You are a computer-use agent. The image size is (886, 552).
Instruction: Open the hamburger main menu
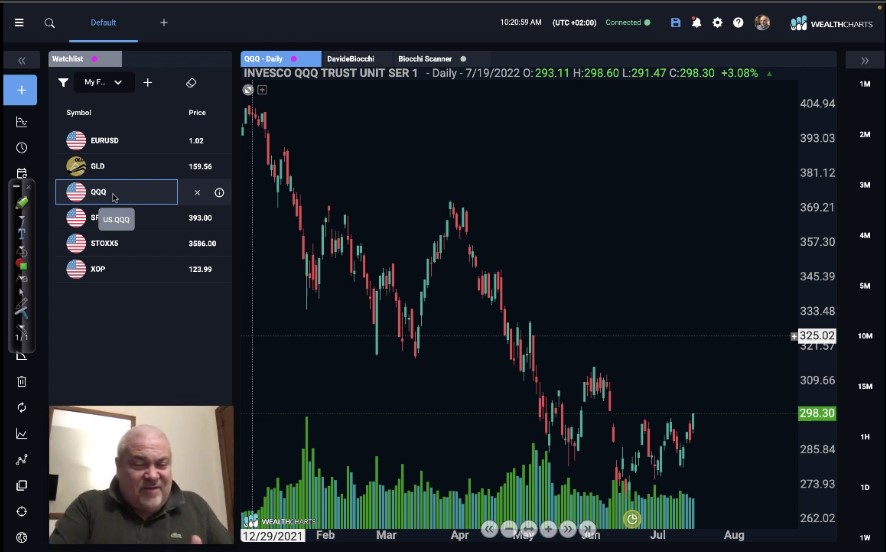[19, 23]
